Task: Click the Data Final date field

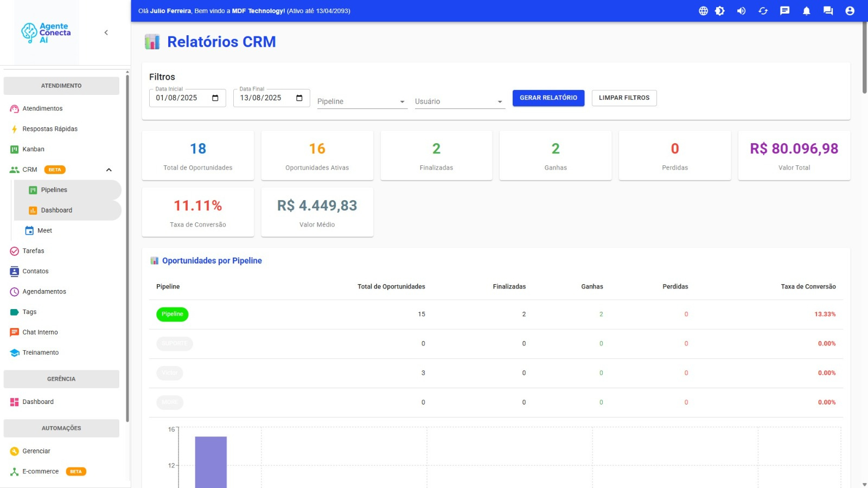Action: (271, 98)
